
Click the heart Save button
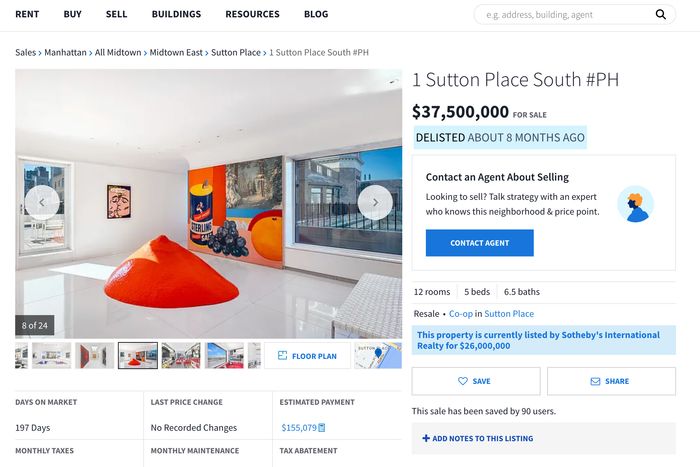(x=476, y=381)
